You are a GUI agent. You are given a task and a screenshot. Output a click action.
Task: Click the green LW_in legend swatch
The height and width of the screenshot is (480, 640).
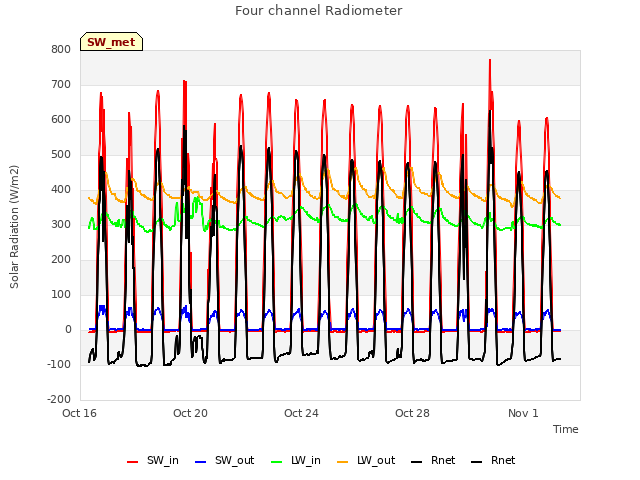(276, 462)
